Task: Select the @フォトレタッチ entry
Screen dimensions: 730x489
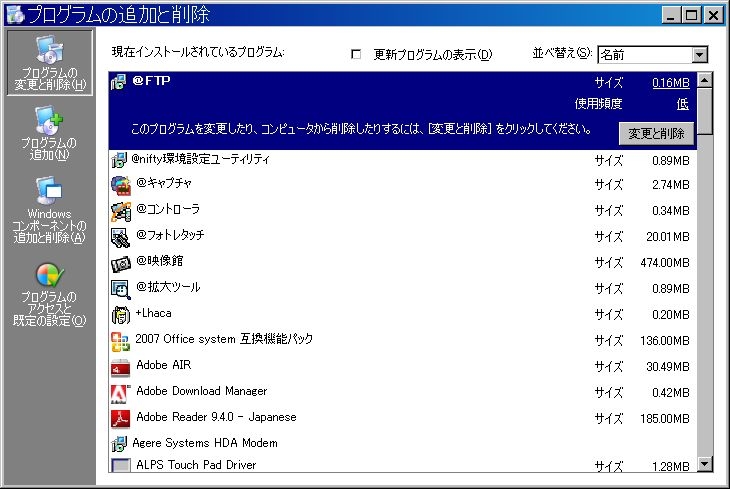Action: pyautogui.click(x=403, y=238)
